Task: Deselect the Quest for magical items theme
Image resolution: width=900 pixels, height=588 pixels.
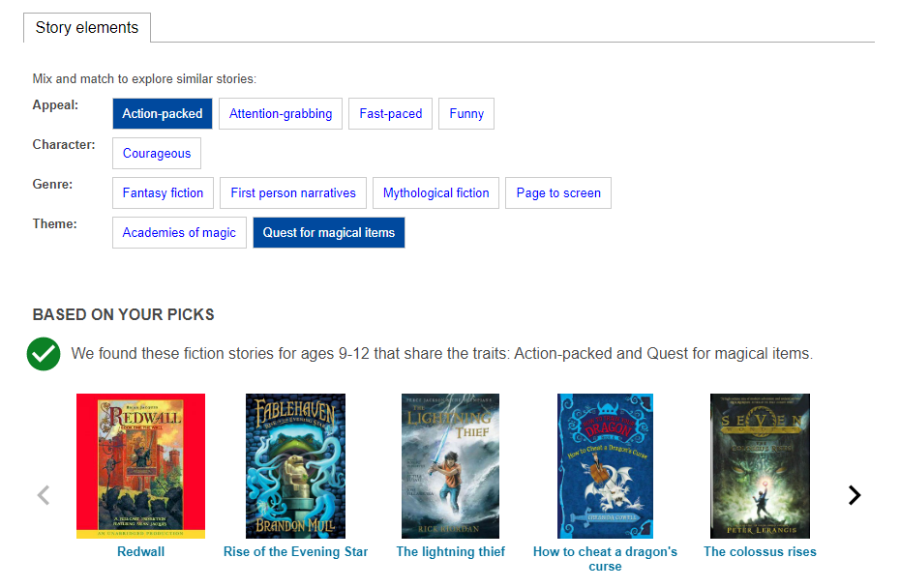Action: [328, 232]
